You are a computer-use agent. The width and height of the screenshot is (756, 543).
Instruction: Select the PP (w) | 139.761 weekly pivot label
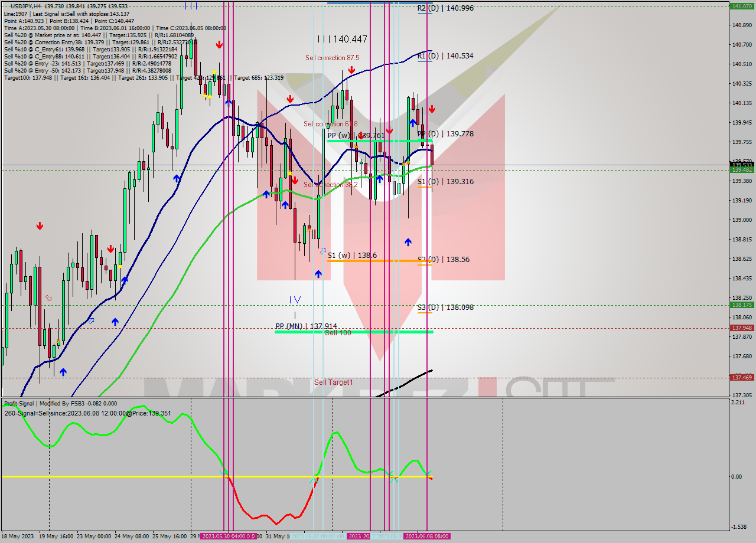coord(356,136)
